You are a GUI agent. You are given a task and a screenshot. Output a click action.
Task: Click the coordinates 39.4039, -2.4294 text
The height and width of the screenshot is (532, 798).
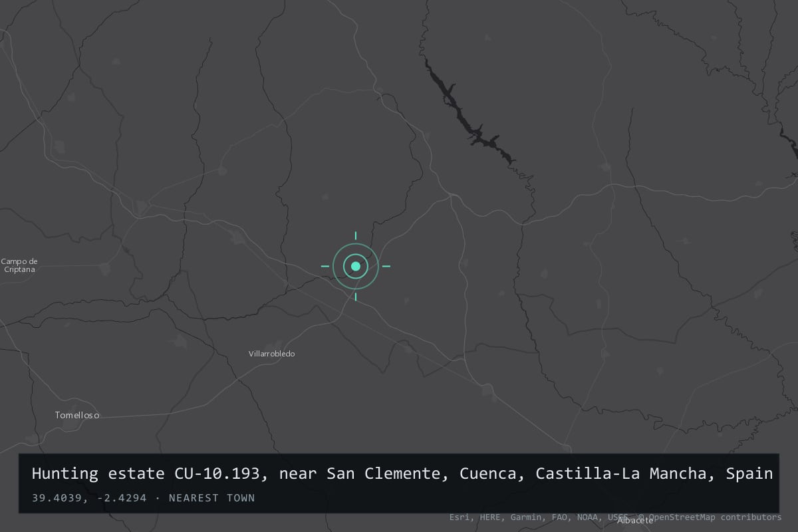[89, 498]
